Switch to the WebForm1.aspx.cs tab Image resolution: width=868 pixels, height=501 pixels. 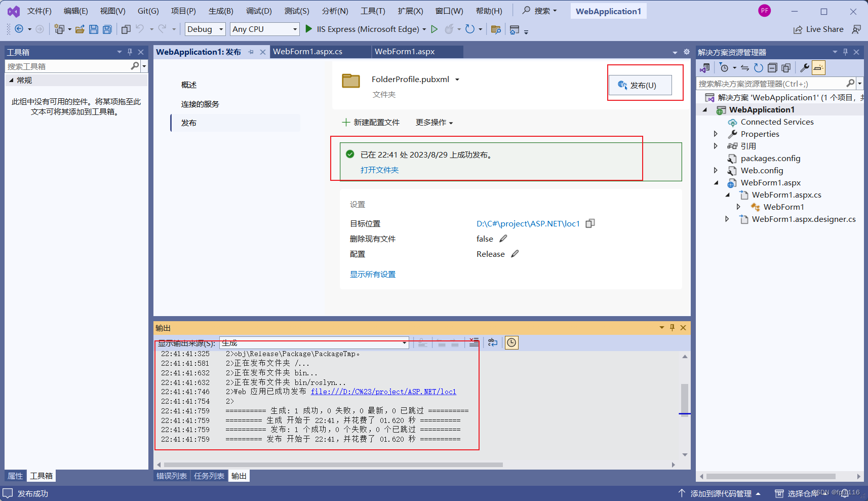[x=308, y=52]
